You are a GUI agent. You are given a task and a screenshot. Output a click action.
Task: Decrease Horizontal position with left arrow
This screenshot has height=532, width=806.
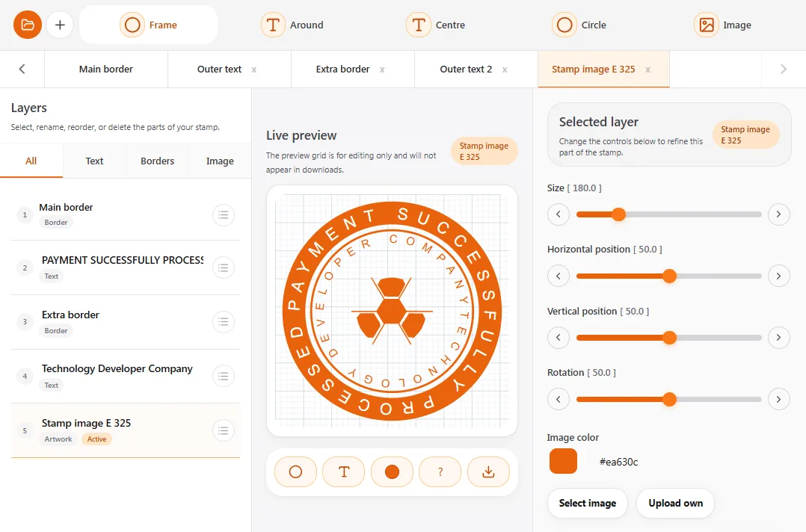pos(559,276)
